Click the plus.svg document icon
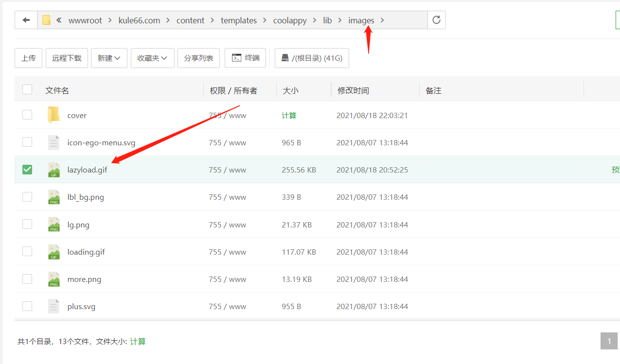This screenshot has height=364, width=620. [53, 307]
